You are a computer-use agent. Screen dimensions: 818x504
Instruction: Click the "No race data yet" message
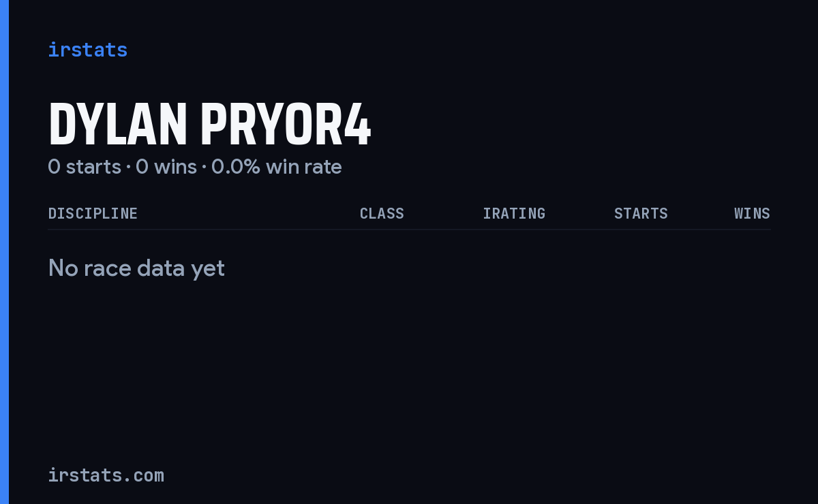click(136, 268)
